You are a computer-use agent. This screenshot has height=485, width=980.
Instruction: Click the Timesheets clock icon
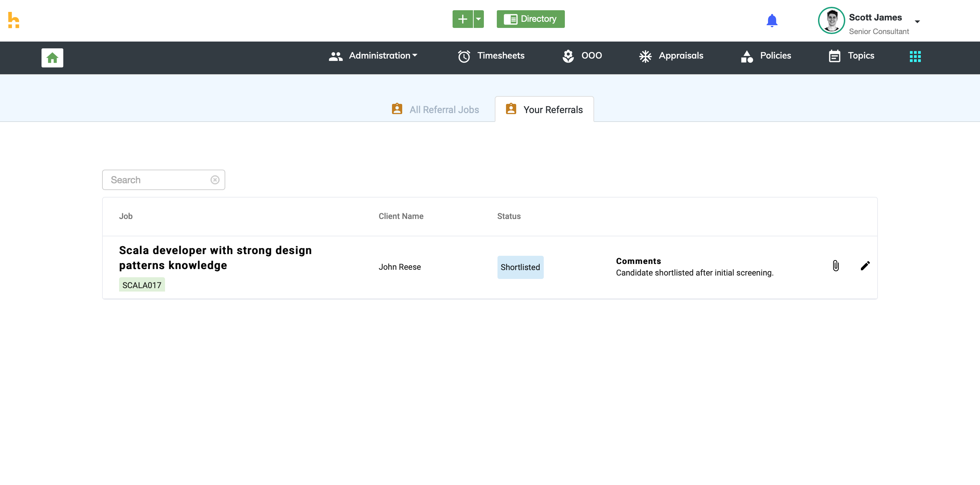coord(464,56)
